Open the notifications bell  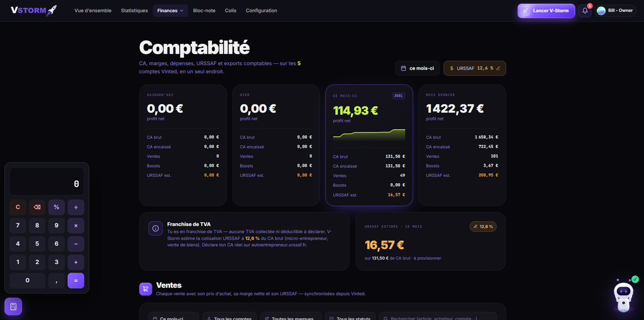tap(585, 11)
